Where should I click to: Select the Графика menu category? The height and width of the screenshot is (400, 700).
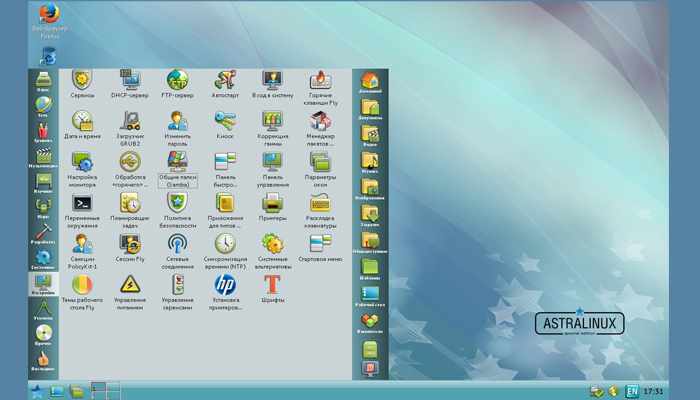coord(43,133)
